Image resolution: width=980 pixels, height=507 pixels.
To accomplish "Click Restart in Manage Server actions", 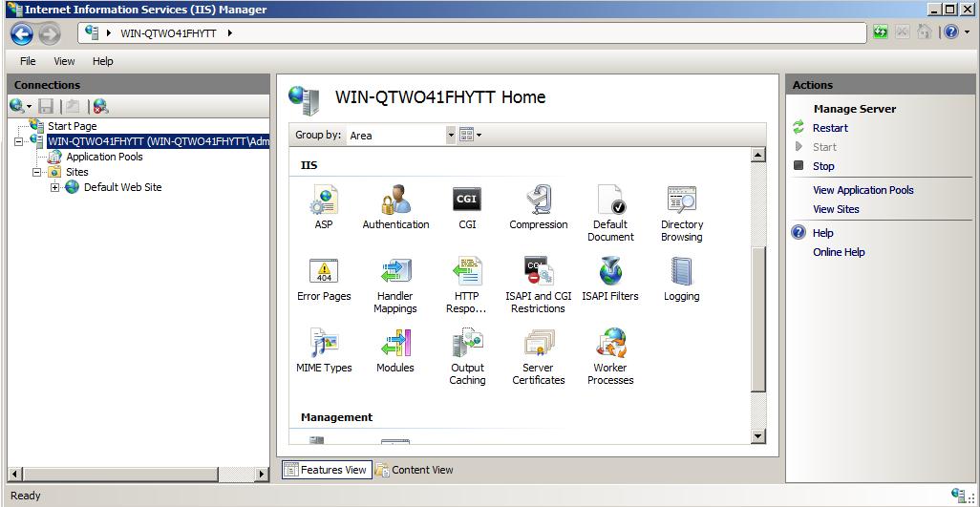I will [830, 128].
